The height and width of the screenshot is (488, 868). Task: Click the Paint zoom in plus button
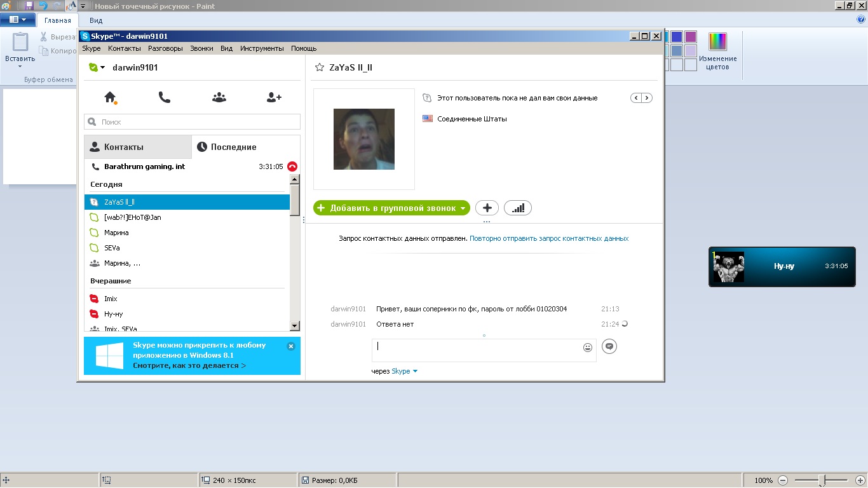pos(860,480)
